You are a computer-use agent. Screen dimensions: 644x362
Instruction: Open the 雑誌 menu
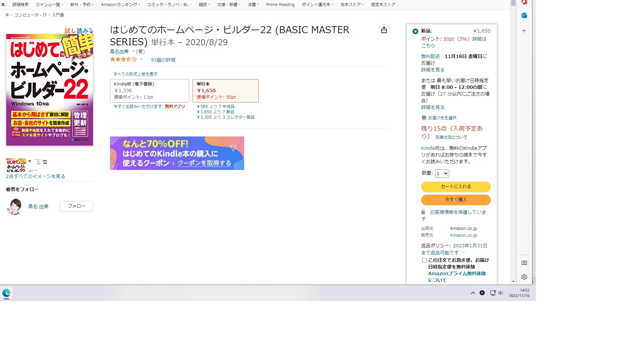[x=204, y=5]
